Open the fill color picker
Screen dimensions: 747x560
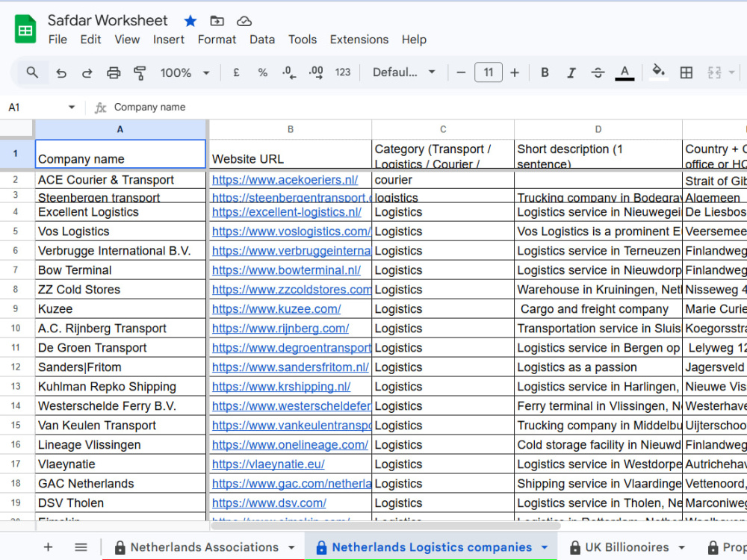[x=658, y=72]
